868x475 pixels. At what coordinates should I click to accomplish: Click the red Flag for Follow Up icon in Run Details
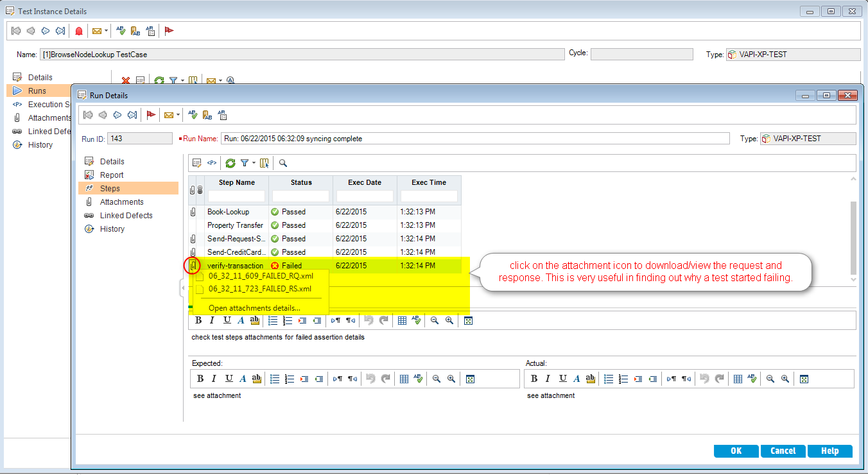(x=152, y=115)
